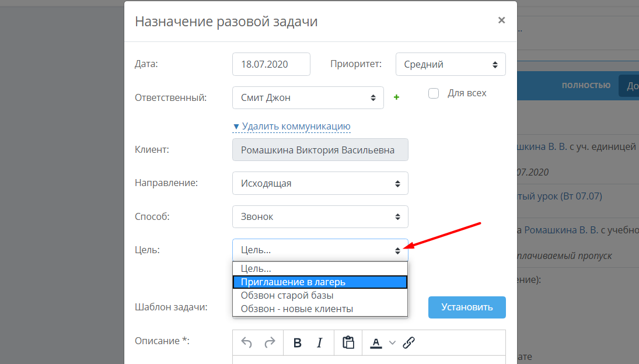Expand the text color dropdown arrow

(x=392, y=343)
